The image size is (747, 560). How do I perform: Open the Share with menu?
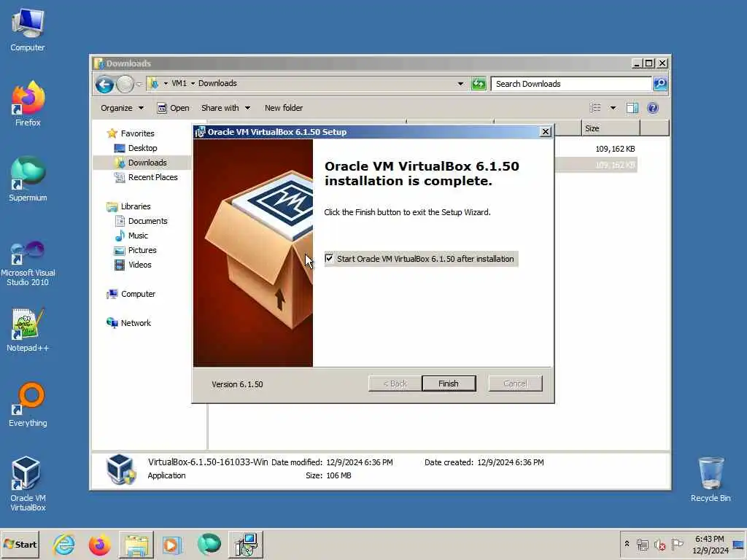click(x=225, y=108)
